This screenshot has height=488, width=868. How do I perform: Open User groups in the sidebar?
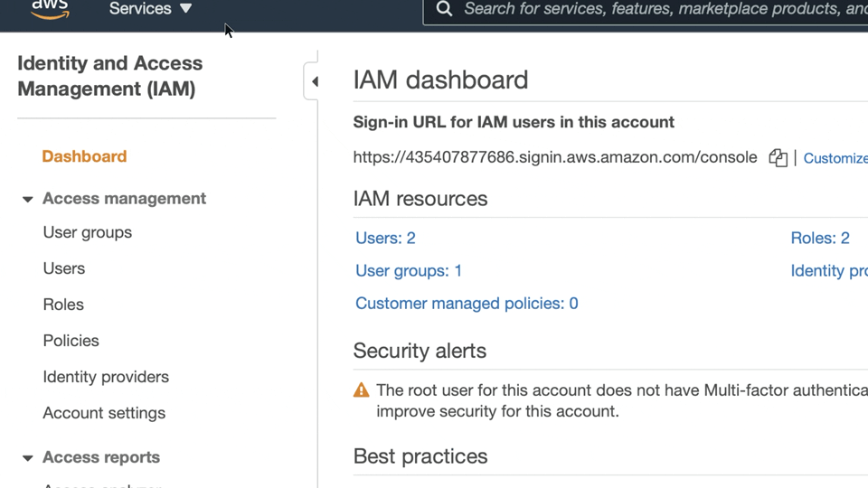click(x=88, y=232)
